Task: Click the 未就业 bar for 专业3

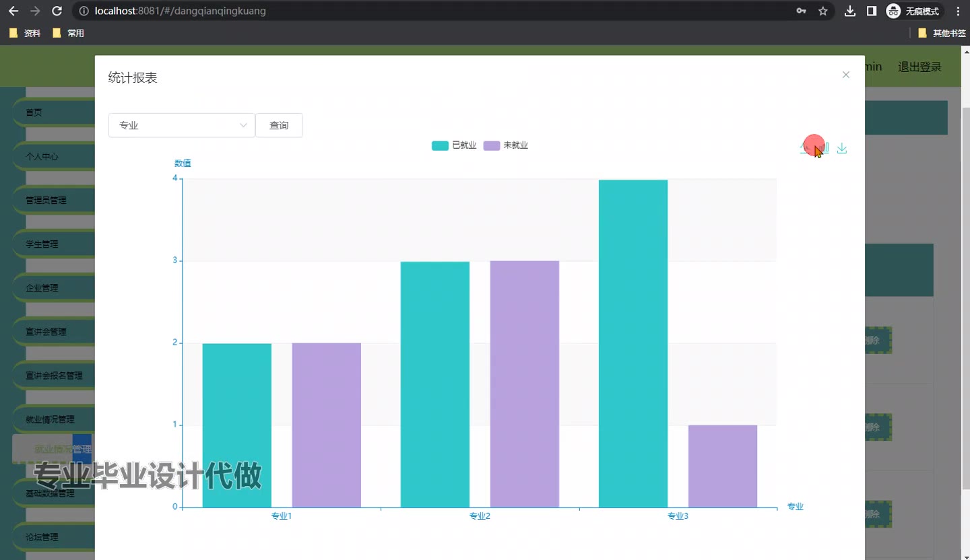Action: coord(723,466)
